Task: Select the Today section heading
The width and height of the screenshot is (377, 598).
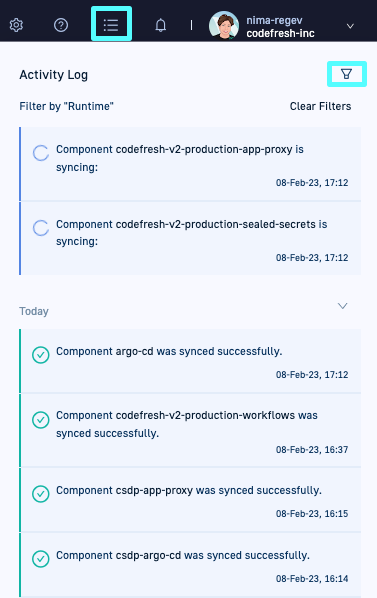Action: pos(34,311)
